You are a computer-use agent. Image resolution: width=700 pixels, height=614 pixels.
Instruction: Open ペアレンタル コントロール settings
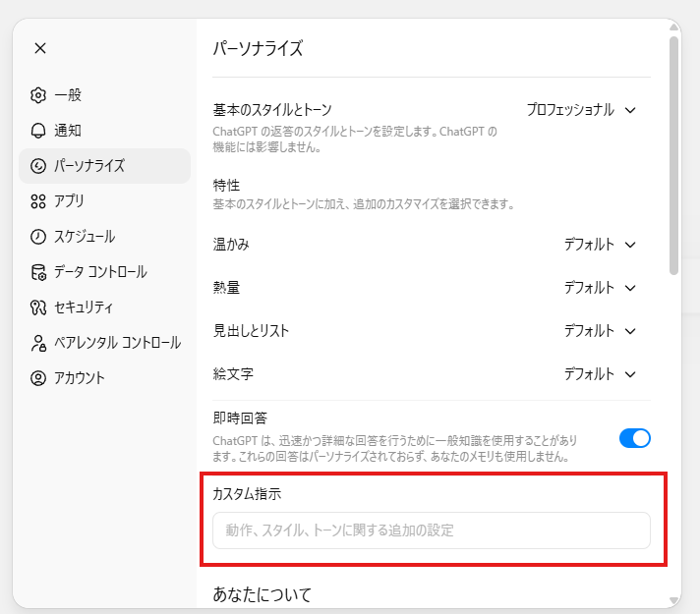[x=104, y=343]
